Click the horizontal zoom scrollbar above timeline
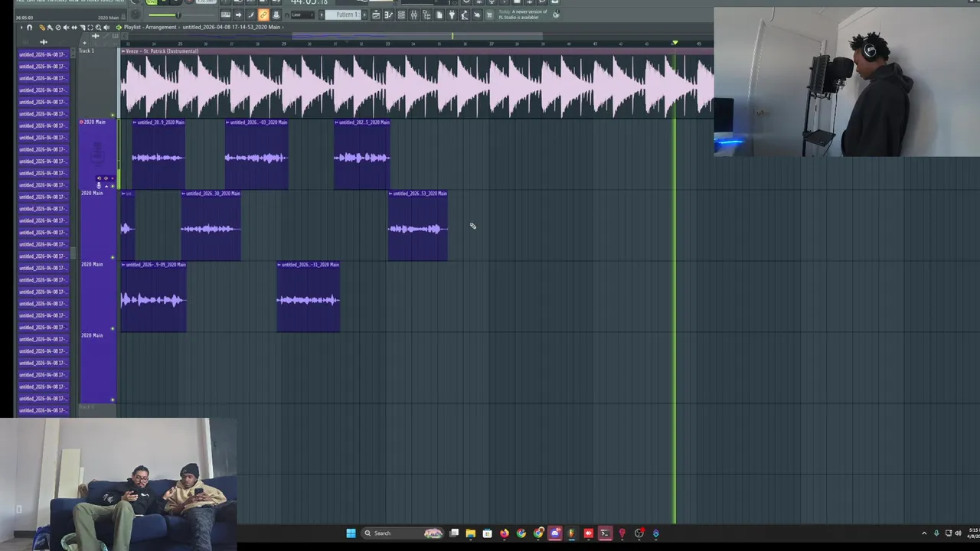Screen dimensions: 980x551 click(417, 35)
